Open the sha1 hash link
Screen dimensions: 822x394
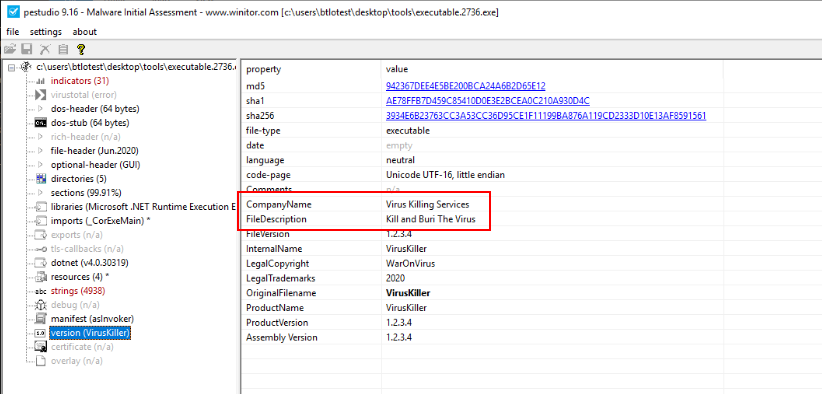click(488, 101)
